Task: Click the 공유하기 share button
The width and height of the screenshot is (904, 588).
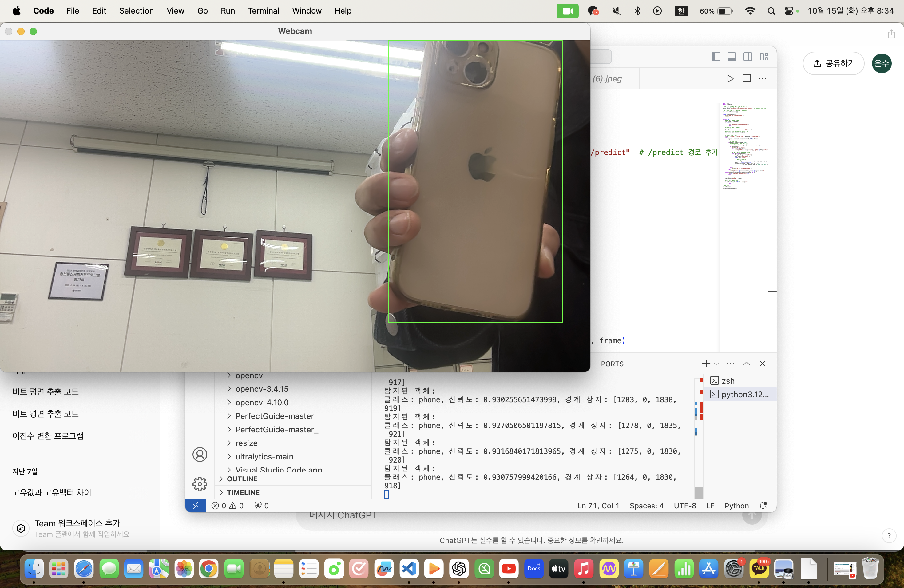Action: point(833,63)
